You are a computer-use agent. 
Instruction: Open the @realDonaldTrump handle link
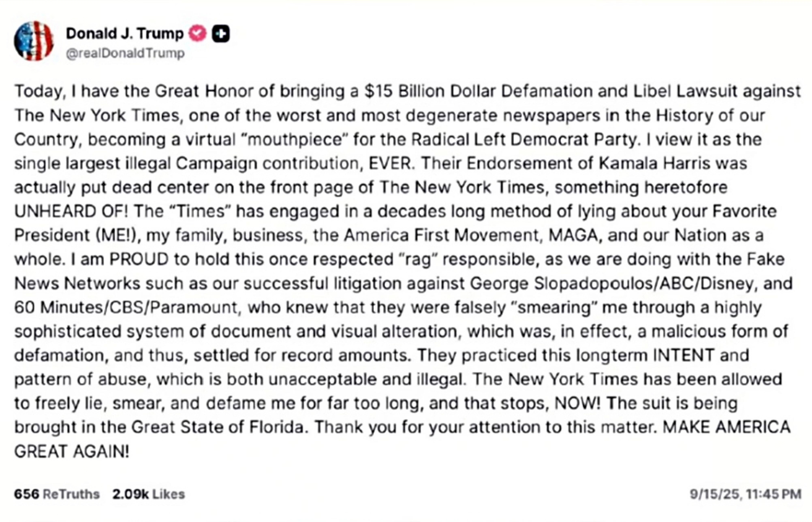click(x=125, y=53)
